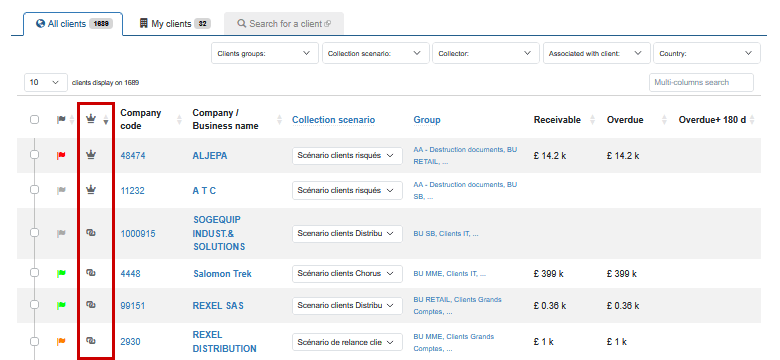Viewport: 780px width, 360px height.
Task: Sort the Overdue column
Action: point(664,120)
